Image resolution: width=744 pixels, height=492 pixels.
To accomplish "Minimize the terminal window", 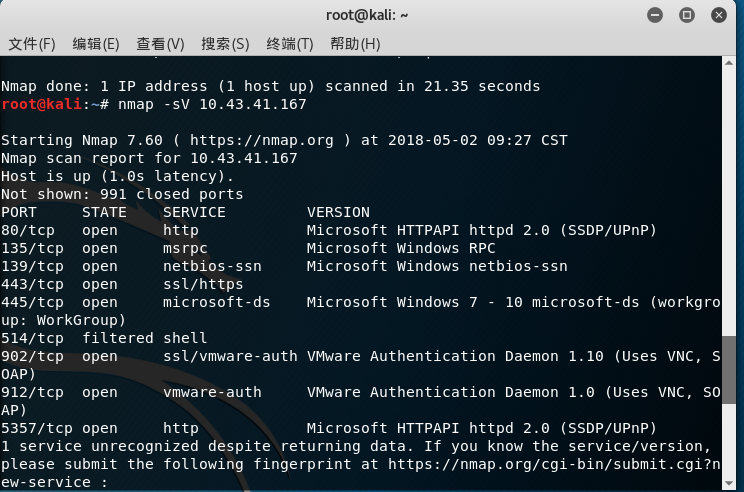I will click(655, 15).
